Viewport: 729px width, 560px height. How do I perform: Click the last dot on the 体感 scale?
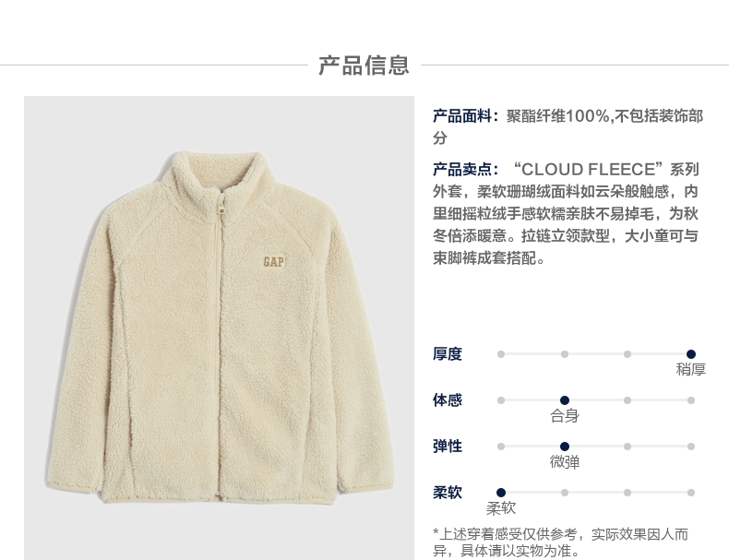(x=691, y=400)
